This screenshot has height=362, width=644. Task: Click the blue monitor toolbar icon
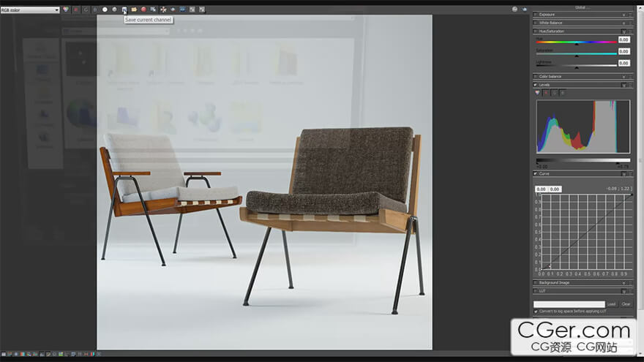tap(182, 10)
